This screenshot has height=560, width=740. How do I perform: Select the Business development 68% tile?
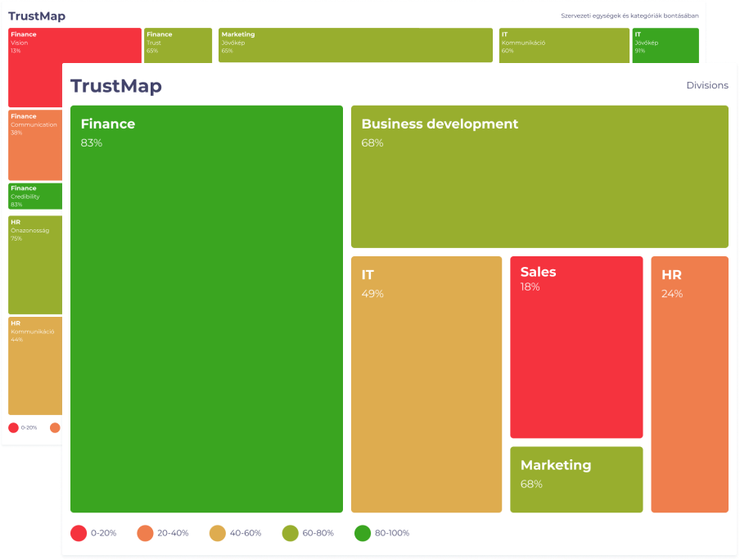click(539, 176)
